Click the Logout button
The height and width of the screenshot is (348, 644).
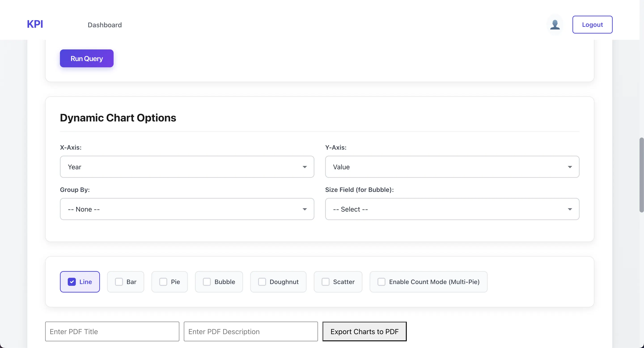pyautogui.click(x=593, y=25)
